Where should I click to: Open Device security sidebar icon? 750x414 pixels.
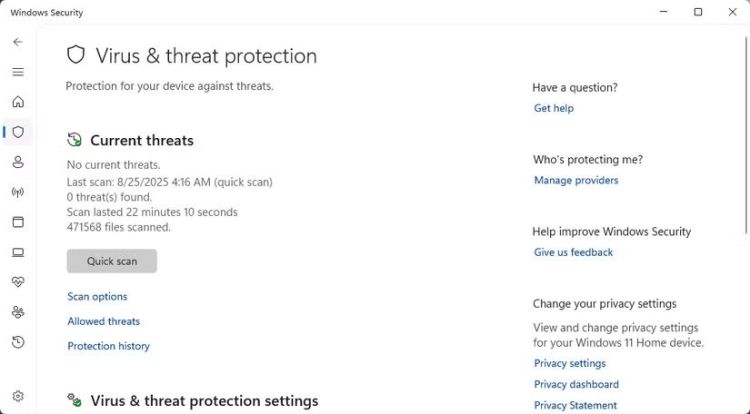click(18, 252)
